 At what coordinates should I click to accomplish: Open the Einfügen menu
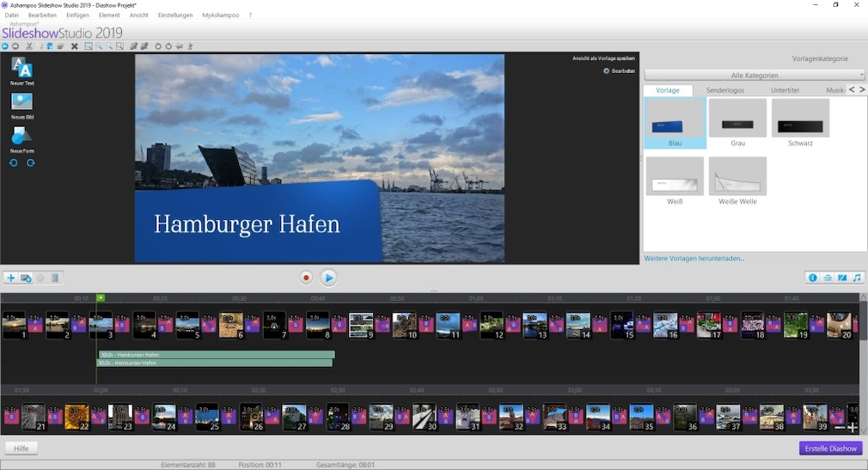pyautogui.click(x=77, y=15)
